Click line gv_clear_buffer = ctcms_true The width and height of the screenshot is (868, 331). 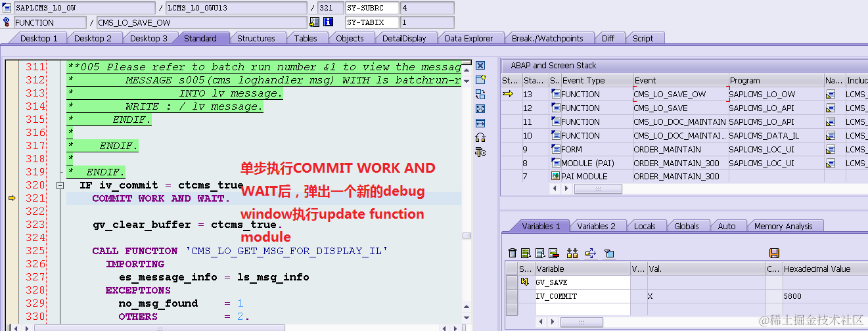(x=187, y=225)
